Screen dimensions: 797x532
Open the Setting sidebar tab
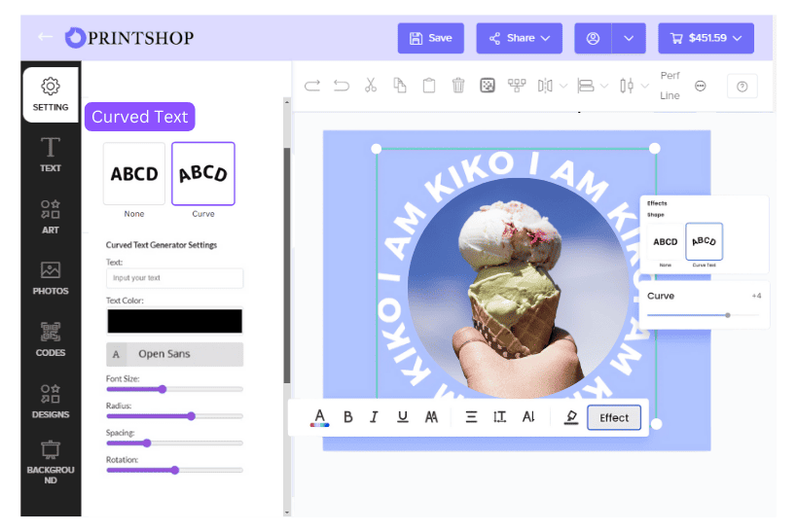coord(51,94)
